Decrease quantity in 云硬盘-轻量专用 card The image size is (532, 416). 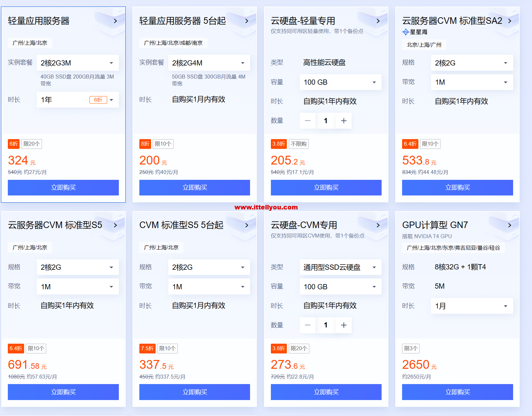[308, 121]
